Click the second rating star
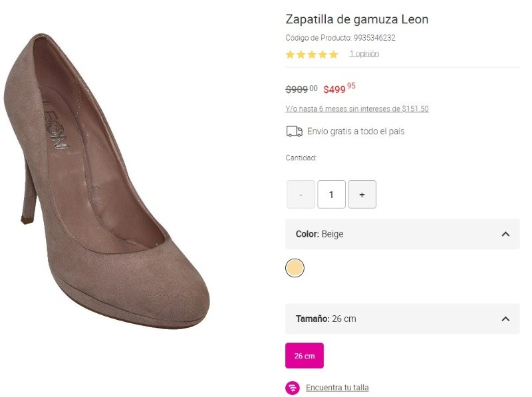 pyautogui.click(x=301, y=55)
